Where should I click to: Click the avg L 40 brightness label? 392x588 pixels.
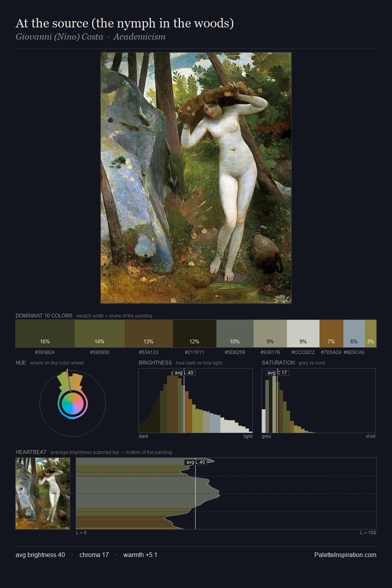(x=184, y=372)
